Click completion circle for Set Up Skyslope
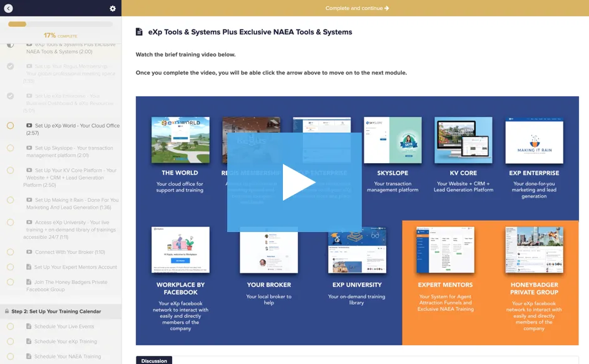 coord(11,148)
